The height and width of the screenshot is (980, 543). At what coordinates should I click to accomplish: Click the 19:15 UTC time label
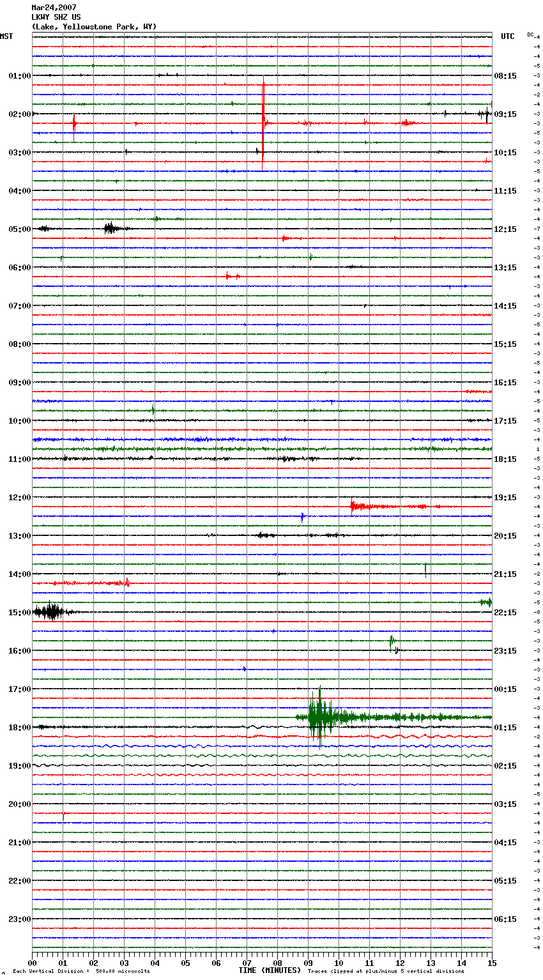coord(505,497)
